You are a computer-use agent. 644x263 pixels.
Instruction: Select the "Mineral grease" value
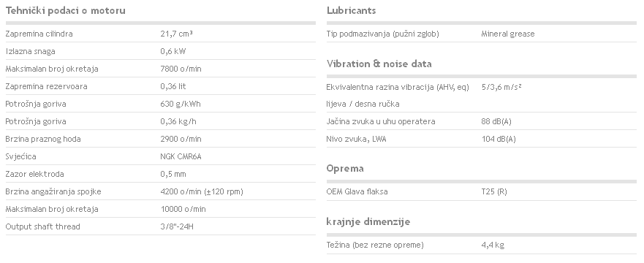[508, 34]
